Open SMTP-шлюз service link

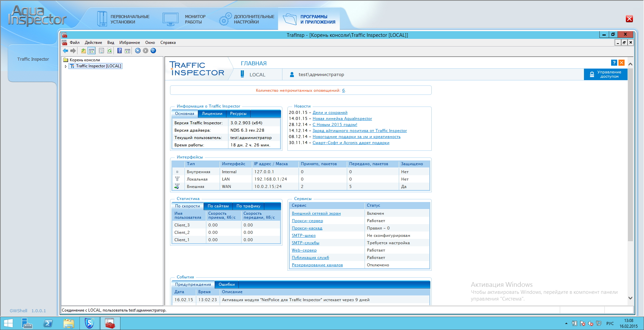click(304, 236)
